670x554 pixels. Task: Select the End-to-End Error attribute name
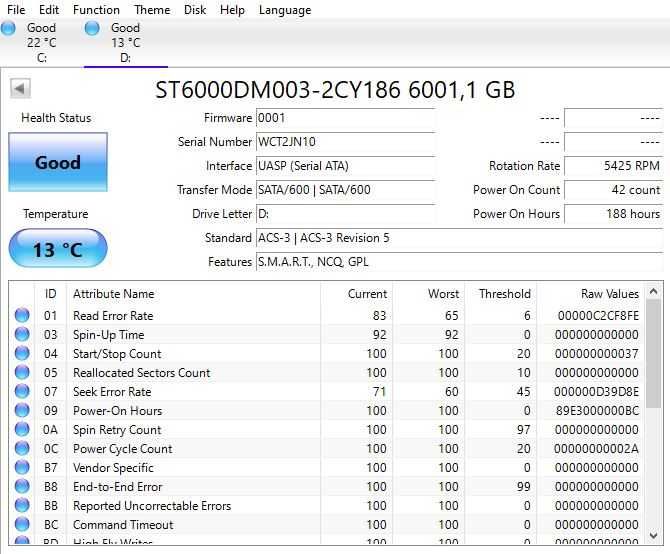point(118,487)
